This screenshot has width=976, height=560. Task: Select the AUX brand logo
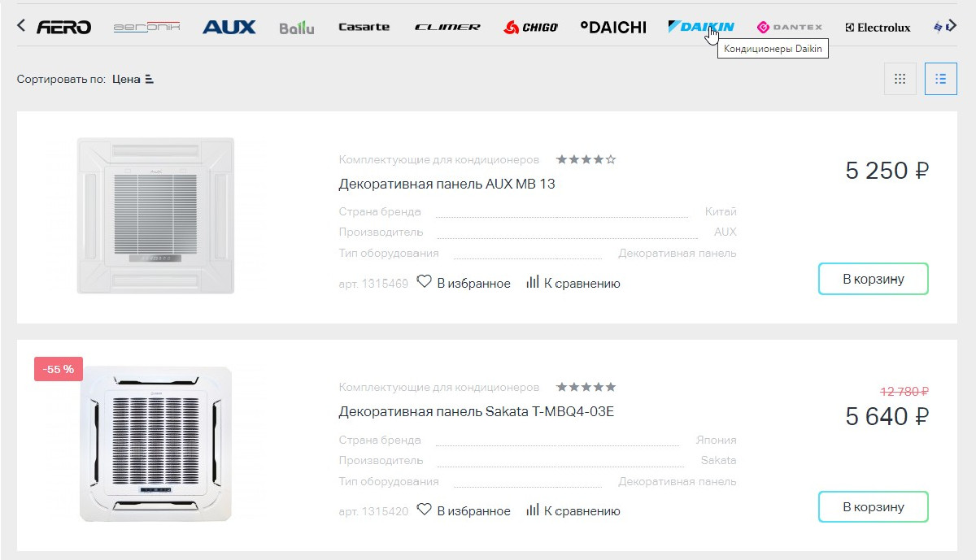point(229,27)
